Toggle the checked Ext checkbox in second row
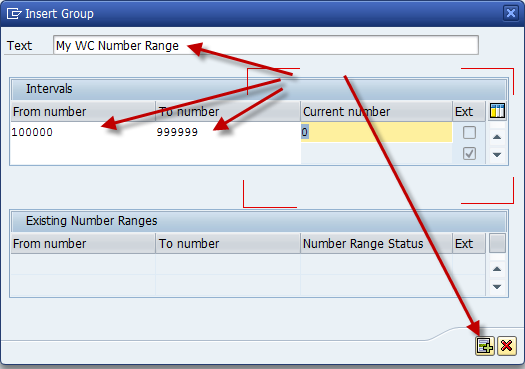525x369 pixels. [x=469, y=154]
